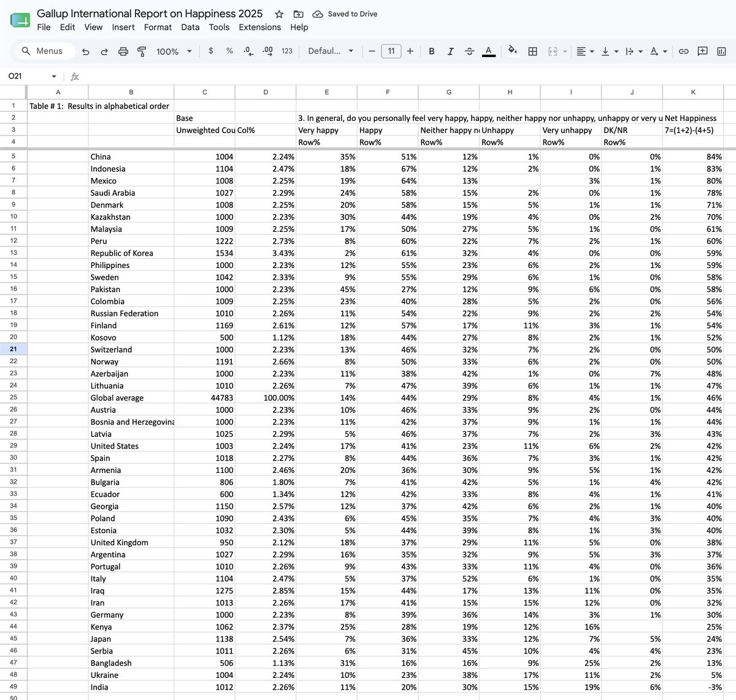The width and height of the screenshot is (736, 700).
Task: Click the Insert comment icon
Action: (x=702, y=52)
